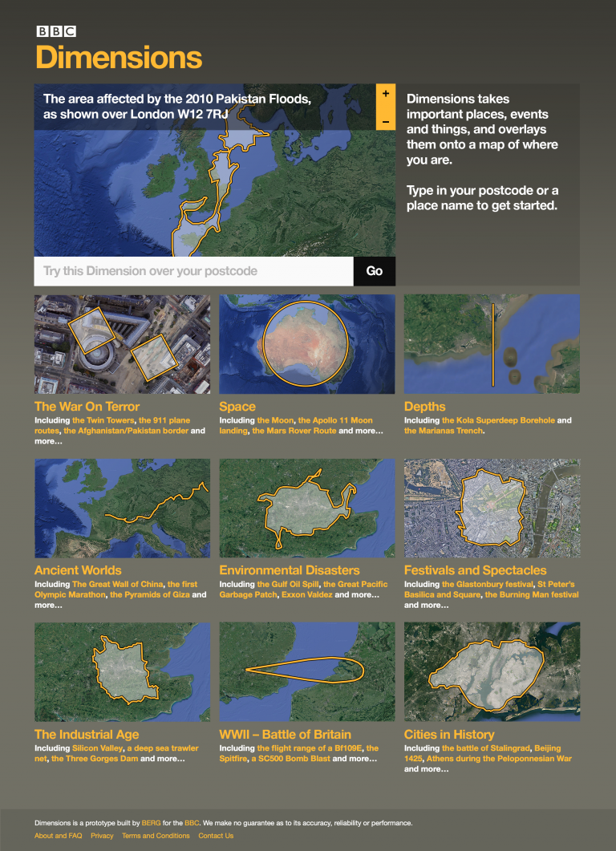Open the Space thumbnail showing Australia
The image size is (616, 851).
[x=307, y=344]
